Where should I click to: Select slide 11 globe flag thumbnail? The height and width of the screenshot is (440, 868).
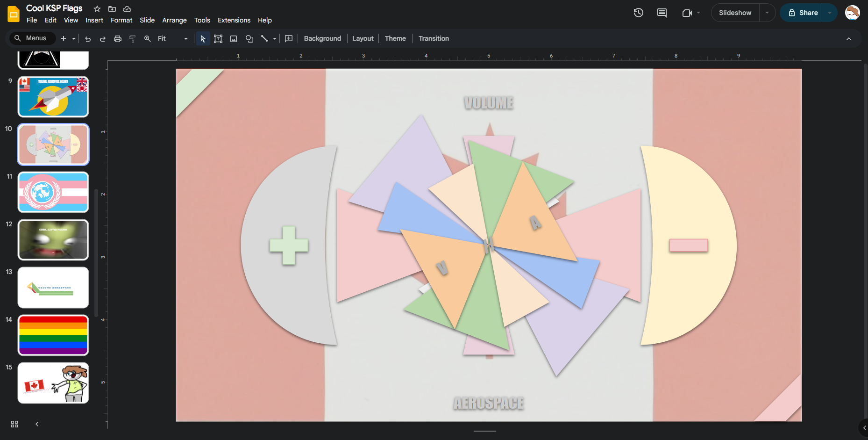point(53,192)
